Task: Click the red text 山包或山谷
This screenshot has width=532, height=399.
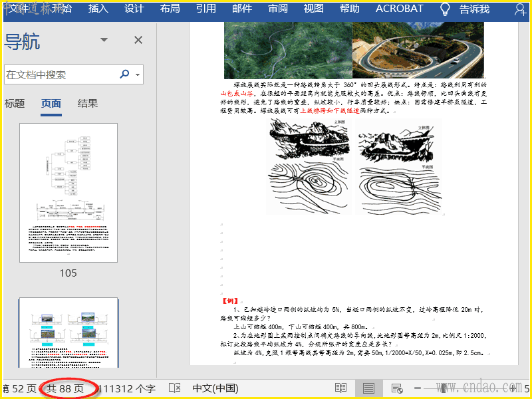Action: point(237,93)
